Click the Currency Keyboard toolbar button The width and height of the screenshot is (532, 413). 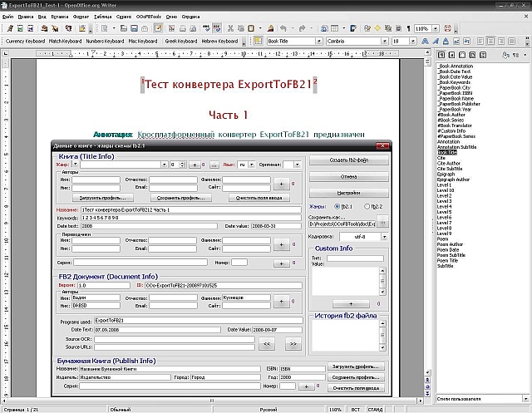(23, 41)
